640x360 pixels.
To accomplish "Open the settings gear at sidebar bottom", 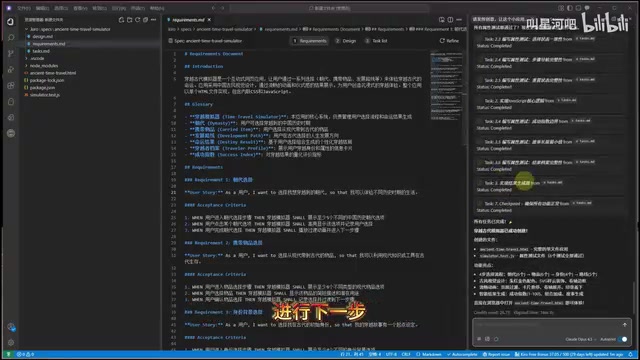I will point(11,342).
